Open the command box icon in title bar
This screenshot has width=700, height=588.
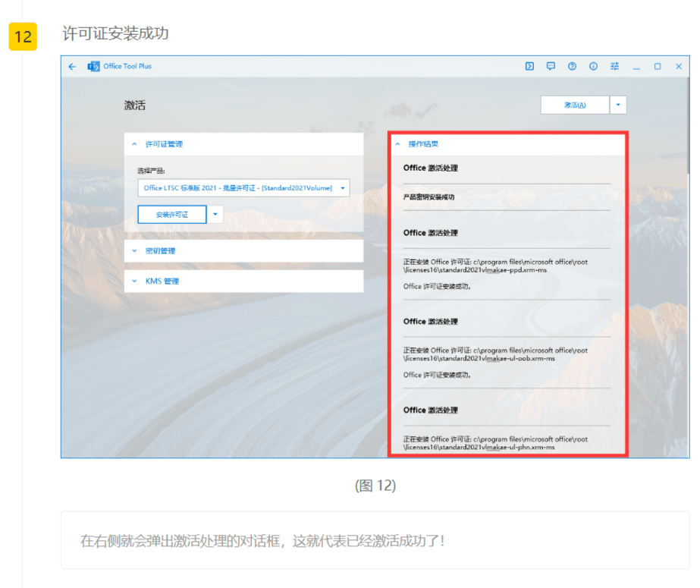click(x=529, y=67)
